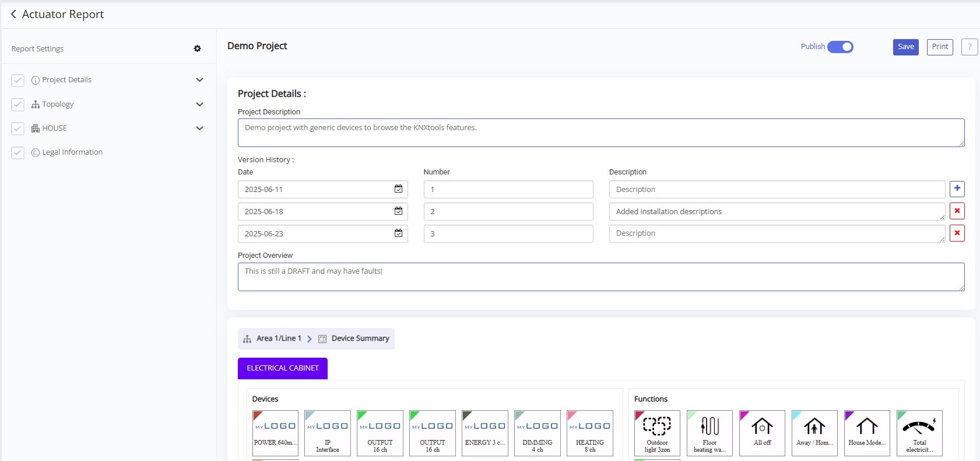Click 'Added installation descriptions' field
The width and height of the screenshot is (980, 461).
pos(777,211)
